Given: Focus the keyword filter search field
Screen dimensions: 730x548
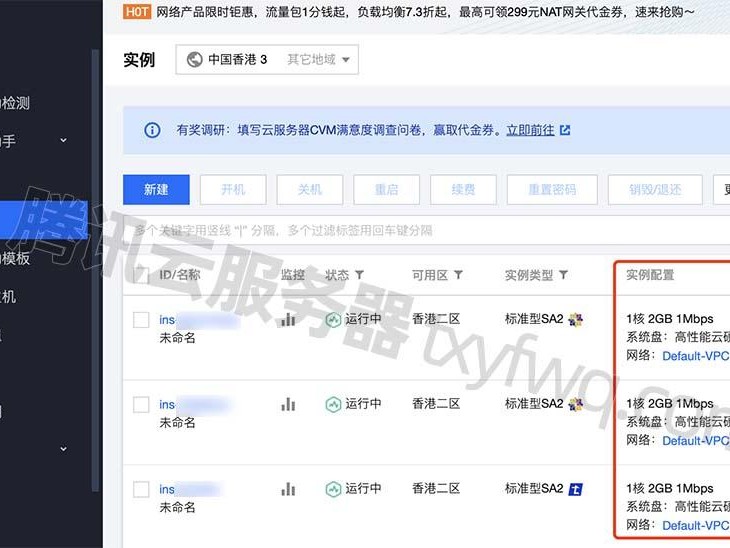Looking at the screenshot, I should (426, 230).
